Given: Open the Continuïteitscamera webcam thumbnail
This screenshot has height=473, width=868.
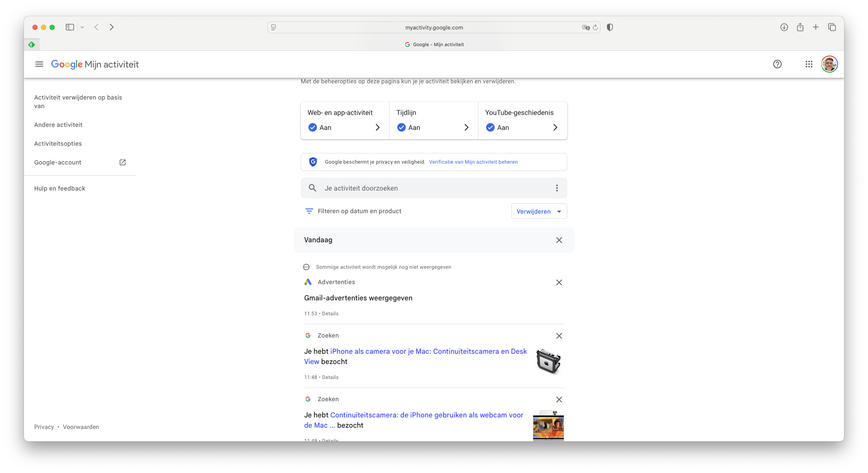Looking at the screenshot, I should click(x=548, y=426).
